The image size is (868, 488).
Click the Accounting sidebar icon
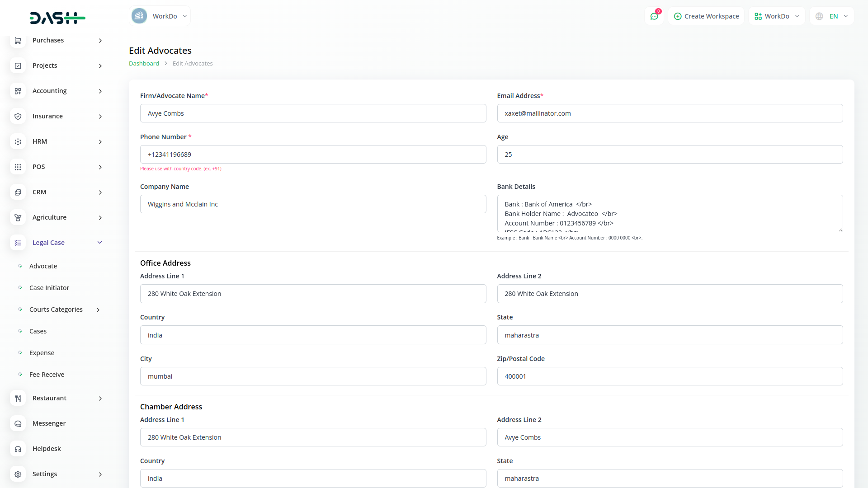tap(18, 91)
